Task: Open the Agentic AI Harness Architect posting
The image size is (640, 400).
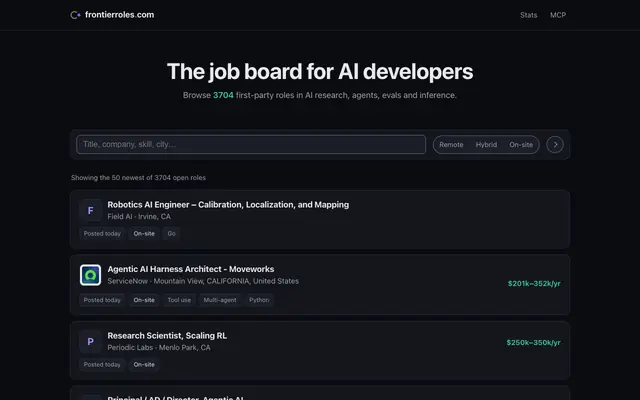Action: tap(191, 269)
